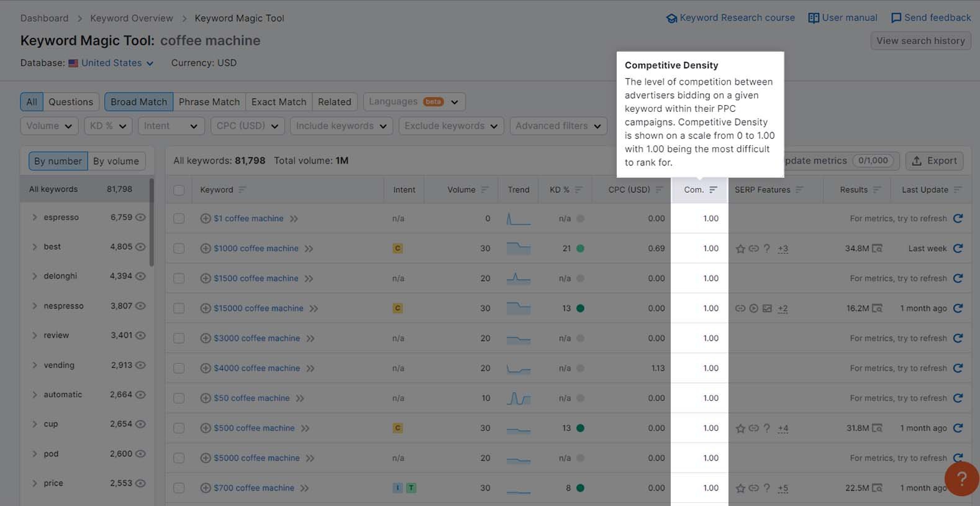Sort by Last Update column icon
This screenshot has width=980, height=506.
(x=957, y=190)
